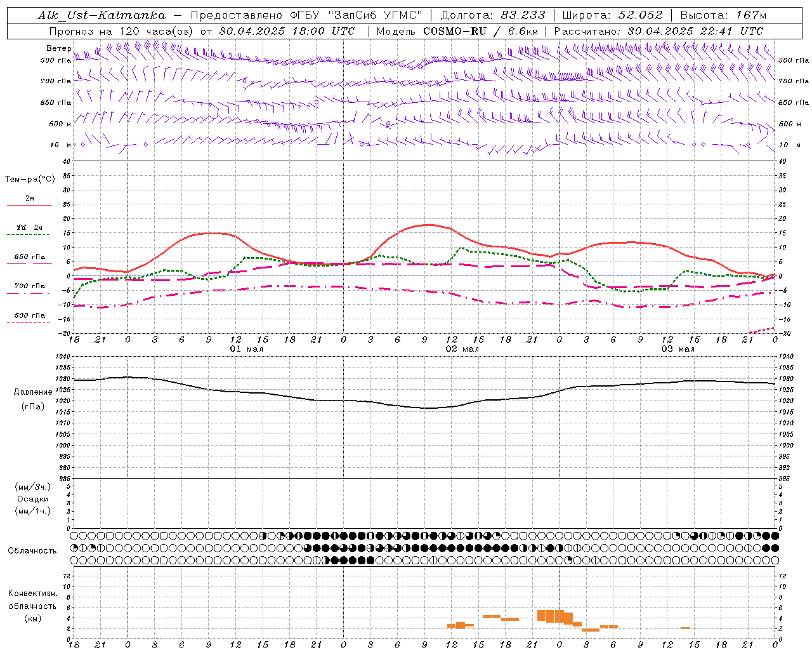Click the 01 мая date label
This screenshot has width=812, height=650.
click(x=247, y=349)
